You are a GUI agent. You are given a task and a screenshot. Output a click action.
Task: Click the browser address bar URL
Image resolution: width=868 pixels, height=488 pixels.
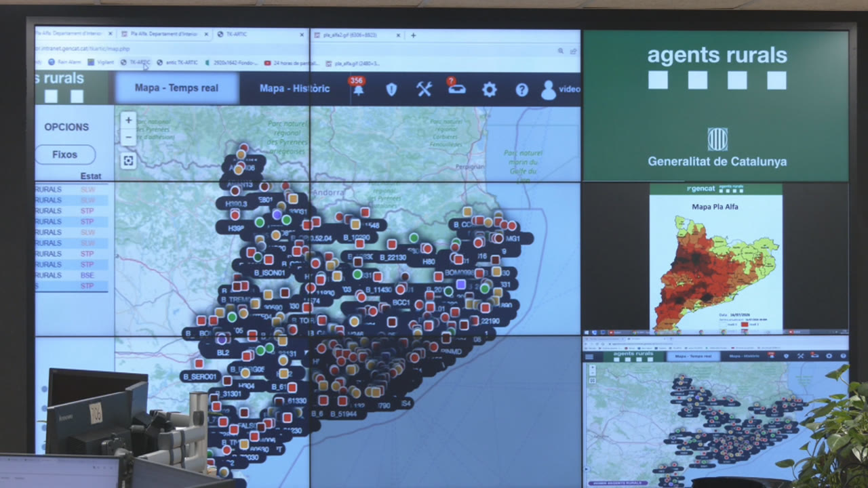coord(83,49)
